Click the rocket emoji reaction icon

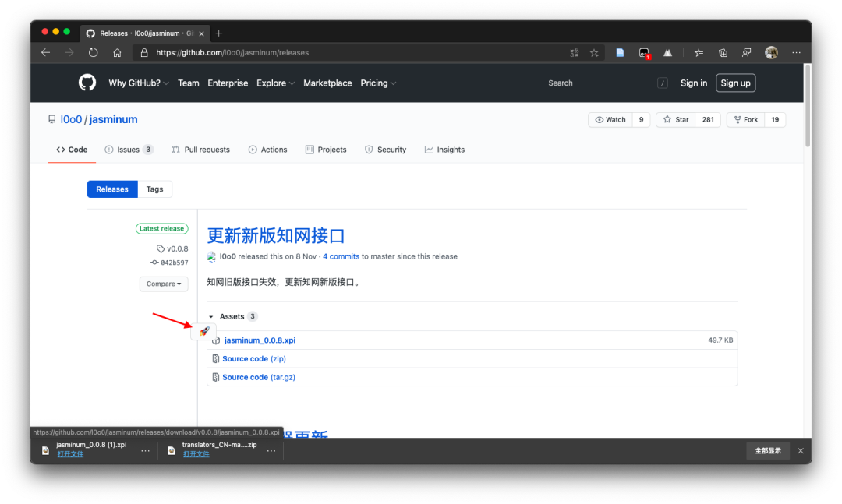point(204,331)
